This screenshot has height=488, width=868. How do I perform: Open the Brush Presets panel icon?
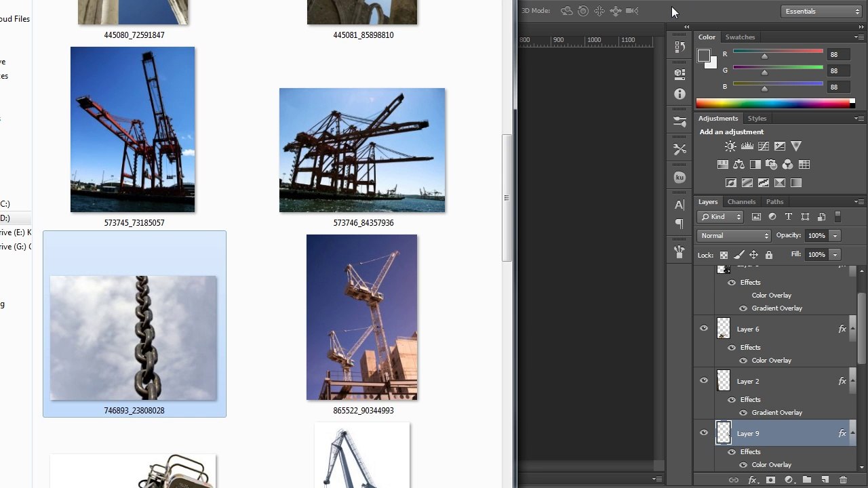click(679, 121)
